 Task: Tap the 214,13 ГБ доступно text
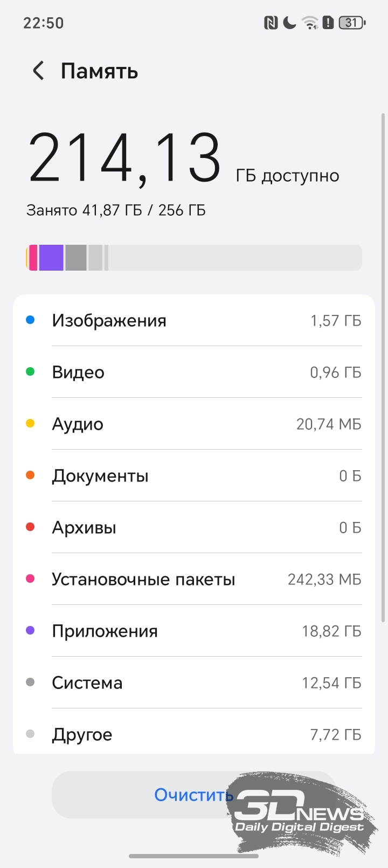click(x=183, y=160)
